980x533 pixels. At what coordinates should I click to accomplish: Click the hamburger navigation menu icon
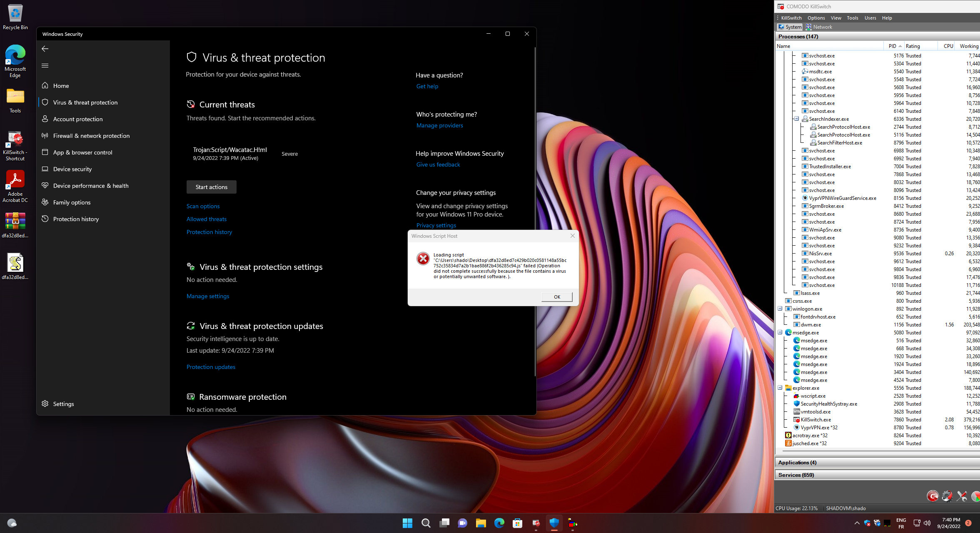point(45,65)
